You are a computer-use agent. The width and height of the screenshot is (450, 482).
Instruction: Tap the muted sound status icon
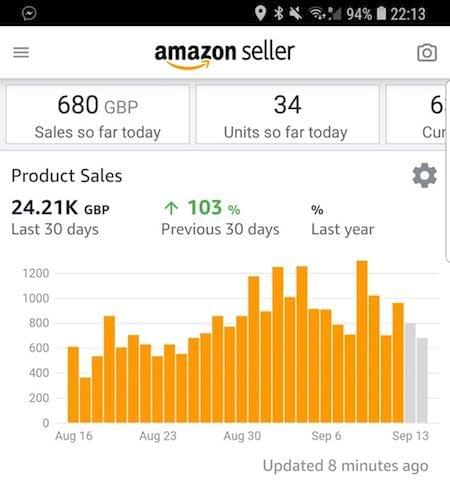295,13
